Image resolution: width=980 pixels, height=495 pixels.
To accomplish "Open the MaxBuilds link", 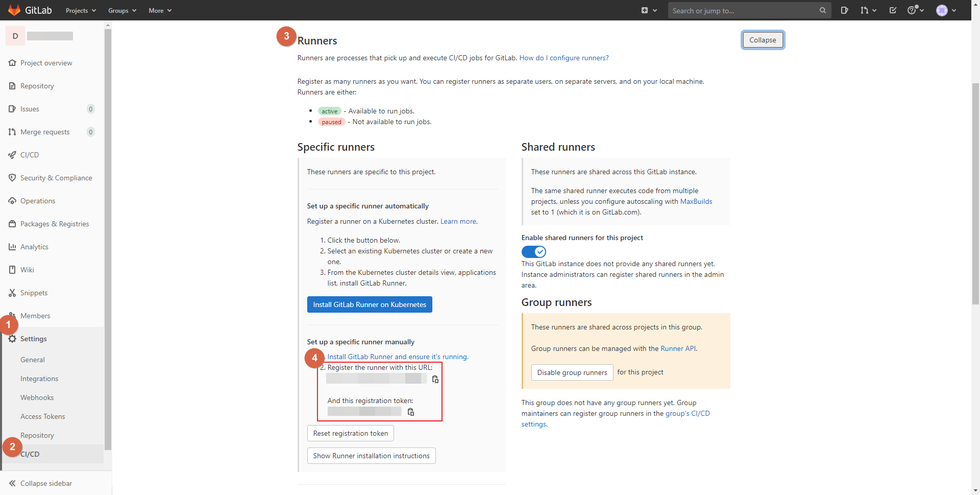I will (x=696, y=201).
